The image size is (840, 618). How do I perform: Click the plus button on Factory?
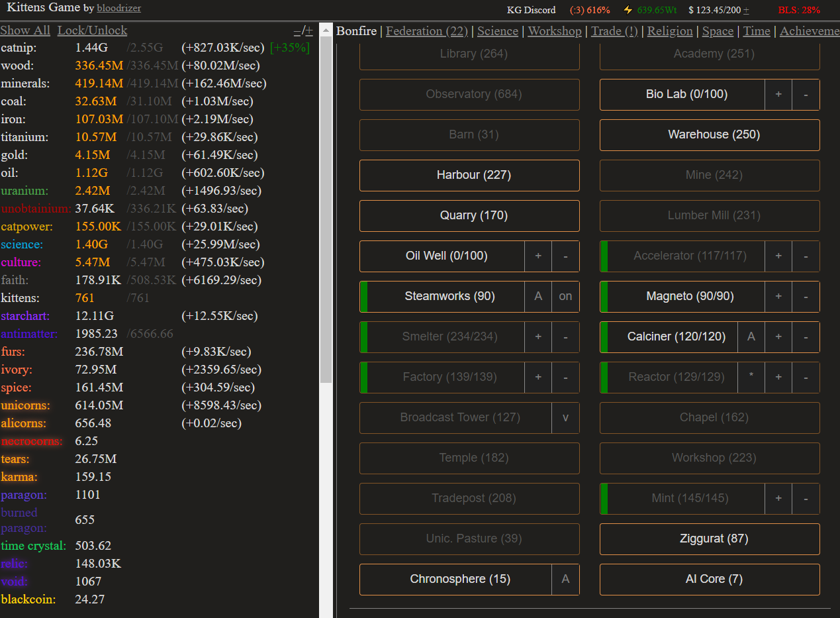538,378
